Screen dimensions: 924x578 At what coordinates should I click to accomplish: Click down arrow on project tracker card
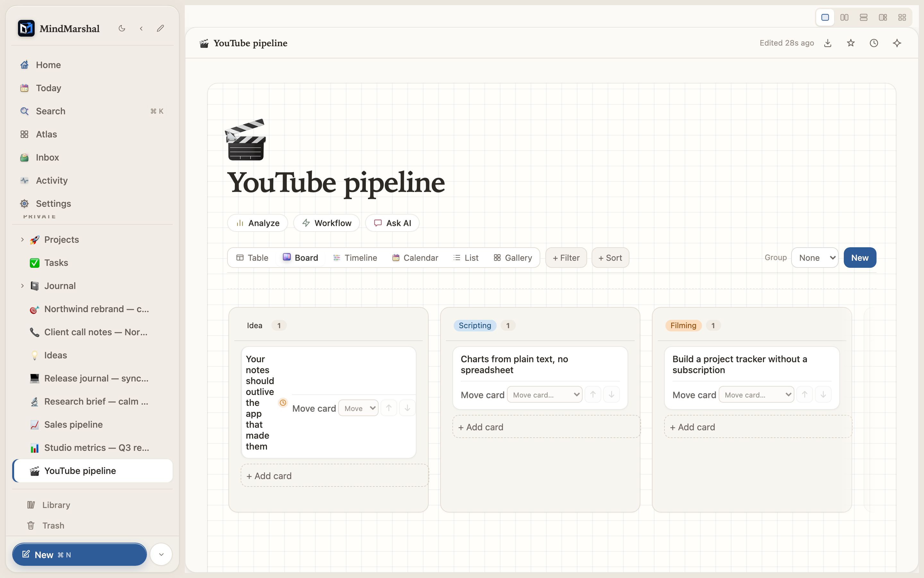[823, 395]
